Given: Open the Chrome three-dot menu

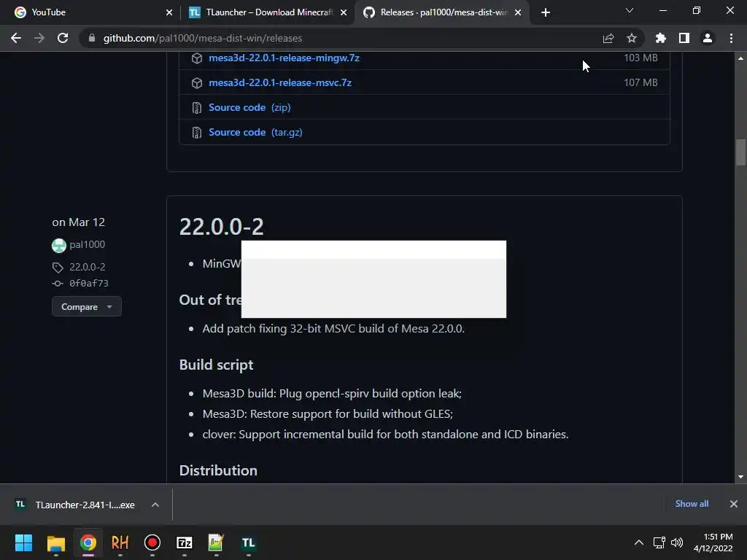Looking at the screenshot, I should coord(731,38).
